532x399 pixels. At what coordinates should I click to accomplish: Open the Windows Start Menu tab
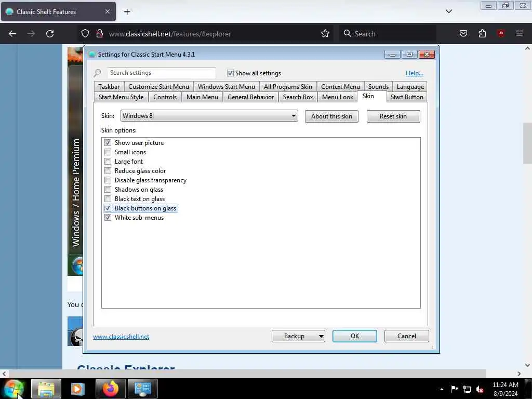pyautogui.click(x=227, y=87)
